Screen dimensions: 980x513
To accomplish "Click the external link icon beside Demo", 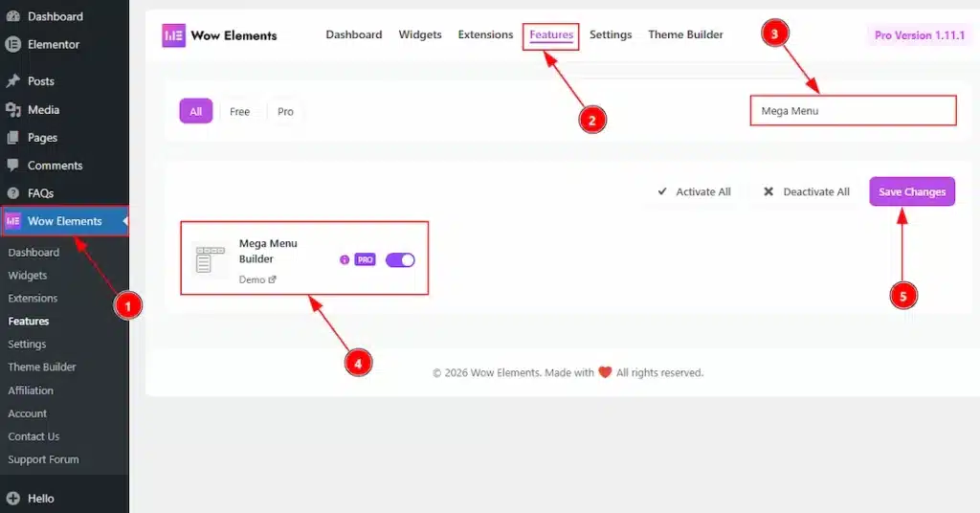I will (272, 279).
